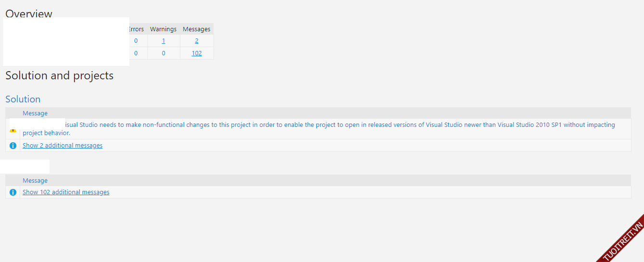Image resolution: width=644 pixels, height=262 pixels.
Task: Click the Message header in the Solution table
Action: (35, 113)
